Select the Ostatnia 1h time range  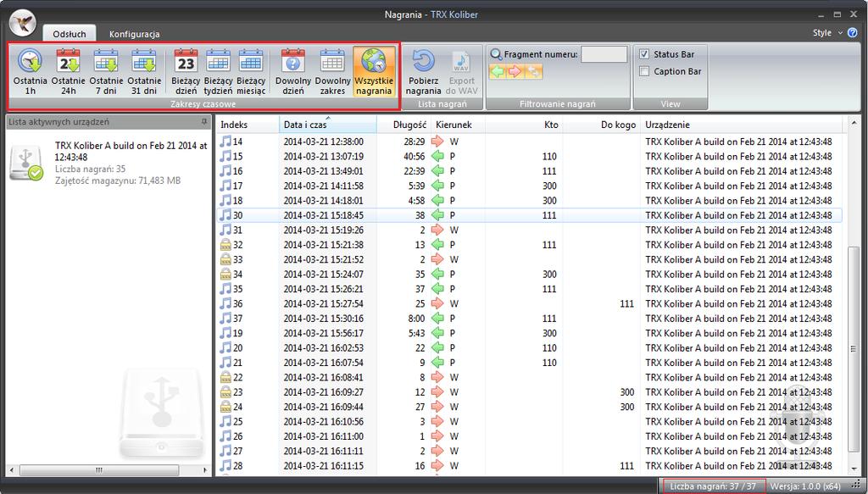(30, 72)
